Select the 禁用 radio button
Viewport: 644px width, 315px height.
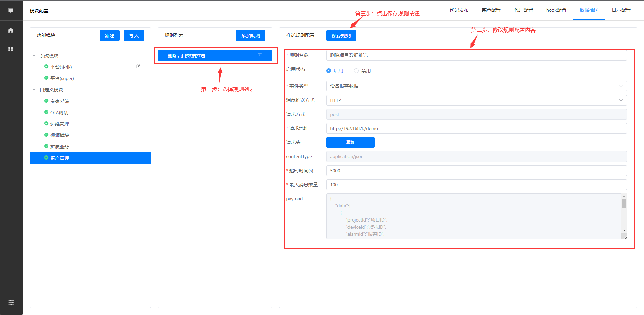pyautogui.click(x=356, y=71)
